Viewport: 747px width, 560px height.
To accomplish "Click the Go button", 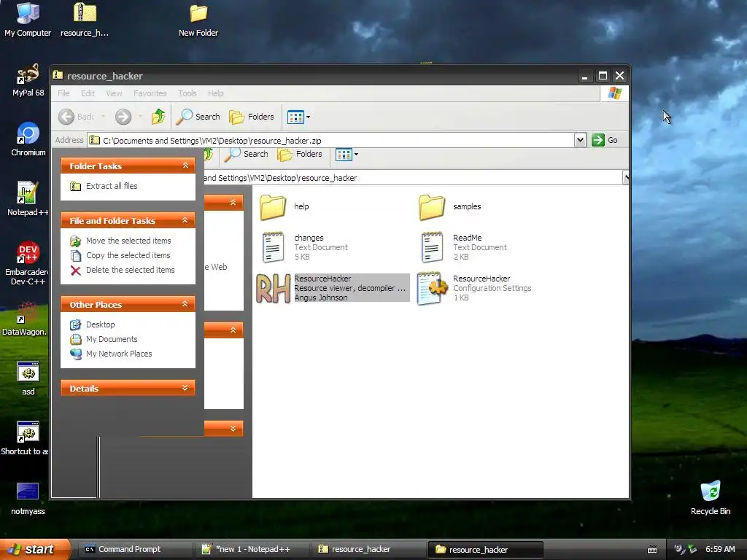I will click(605, 140).
